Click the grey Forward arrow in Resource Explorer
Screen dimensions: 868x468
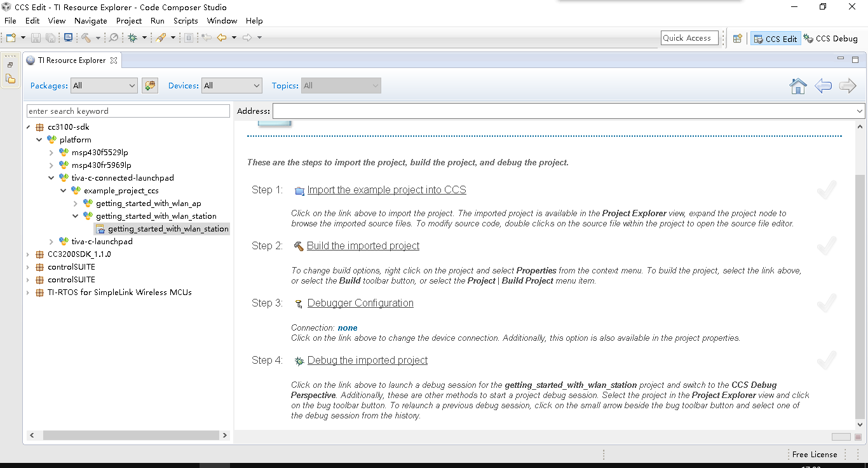[x=848, y=86]
